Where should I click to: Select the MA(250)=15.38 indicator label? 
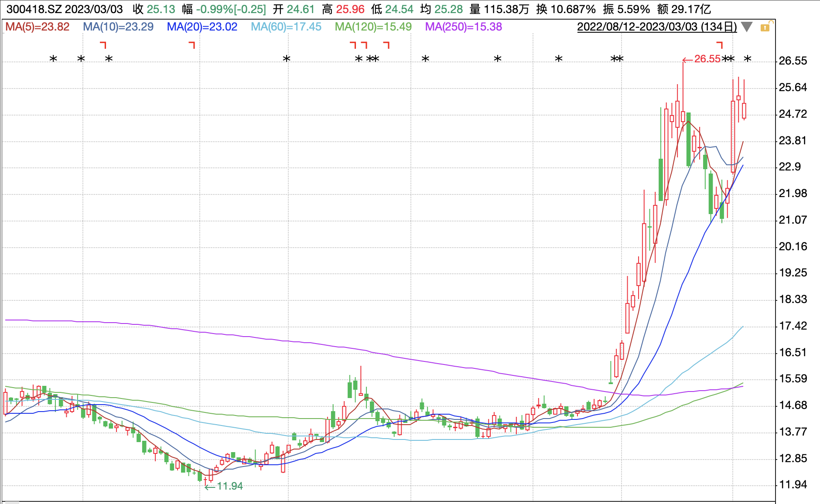pos(464,27)
